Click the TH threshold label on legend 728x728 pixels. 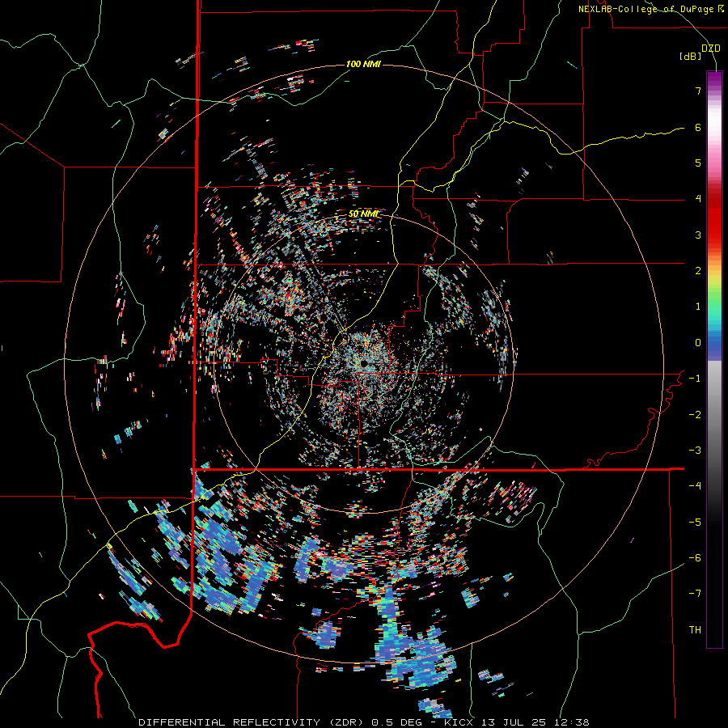(695, 630)
